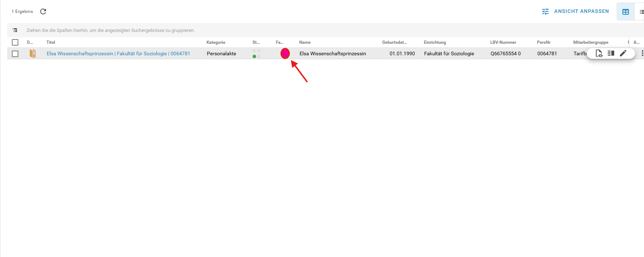Image resolution: width=644 pixels, height=257 pixels.
Task: Click the grouping tree icon in group bar
Action: [x=15, y=31]
